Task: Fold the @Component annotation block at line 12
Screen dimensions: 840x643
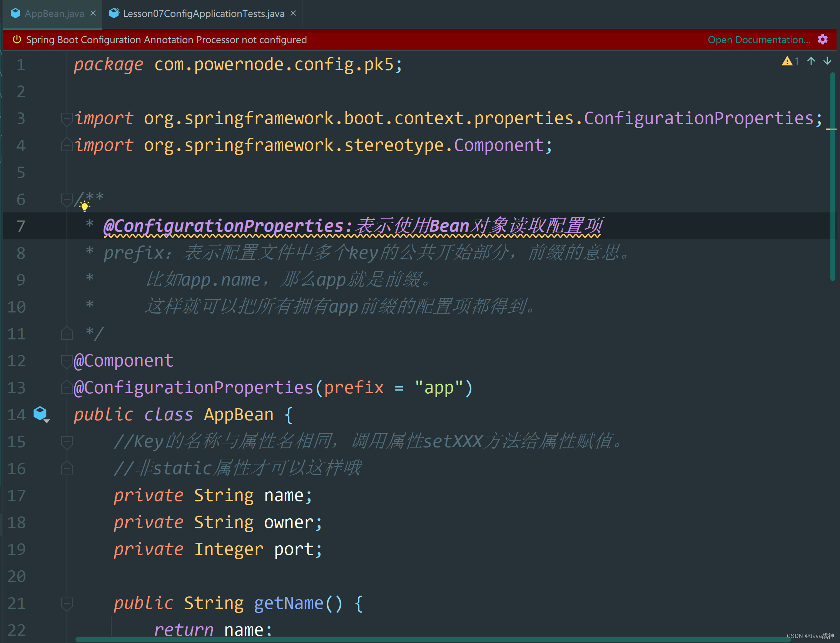Action: [x=67, y=361]
